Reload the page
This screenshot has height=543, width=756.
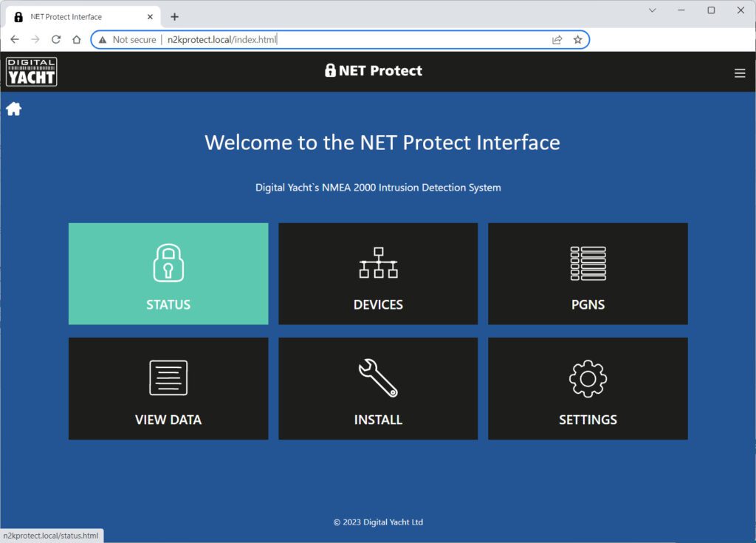pos(56,39)
